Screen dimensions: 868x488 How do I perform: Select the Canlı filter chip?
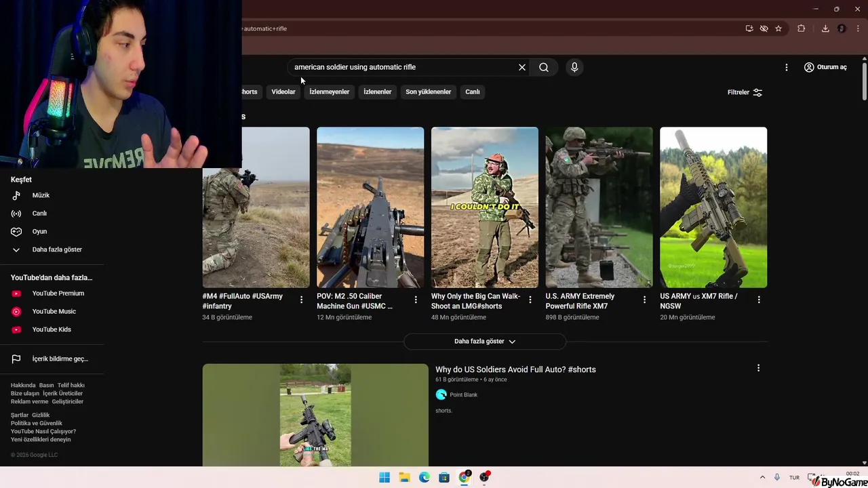[473, 91]
